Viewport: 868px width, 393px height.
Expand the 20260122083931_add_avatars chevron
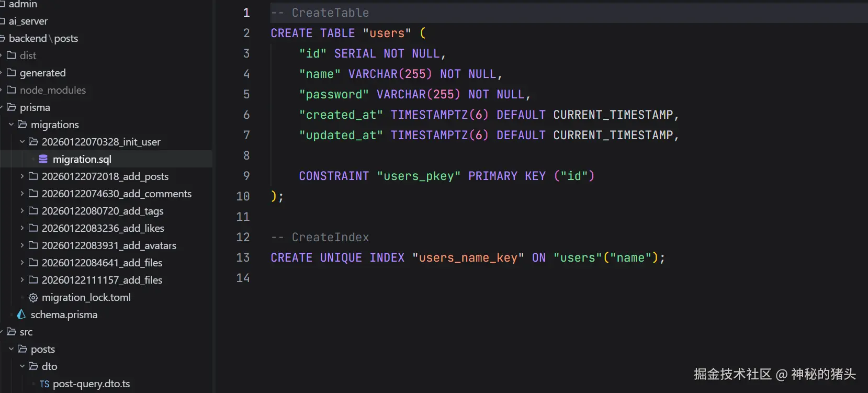tap(22, 245)
